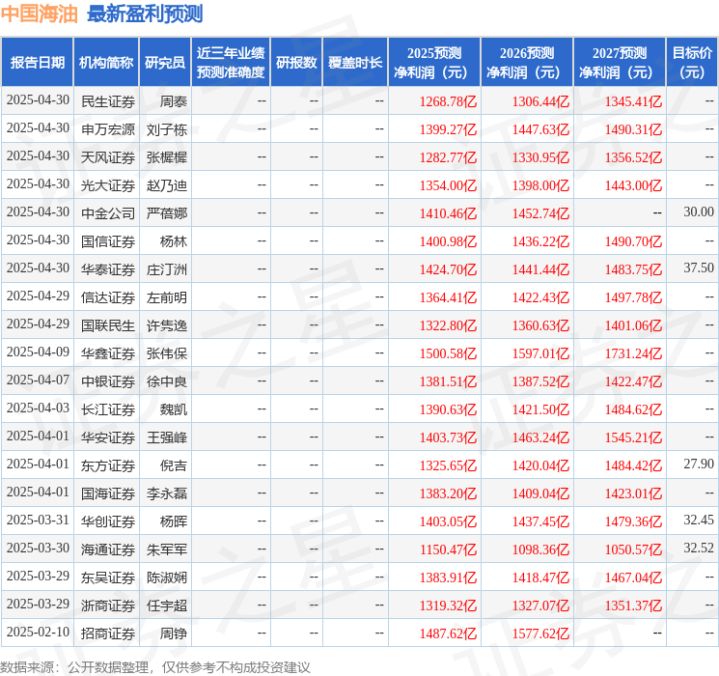Click the 研究员 column header

coord(165,62)
